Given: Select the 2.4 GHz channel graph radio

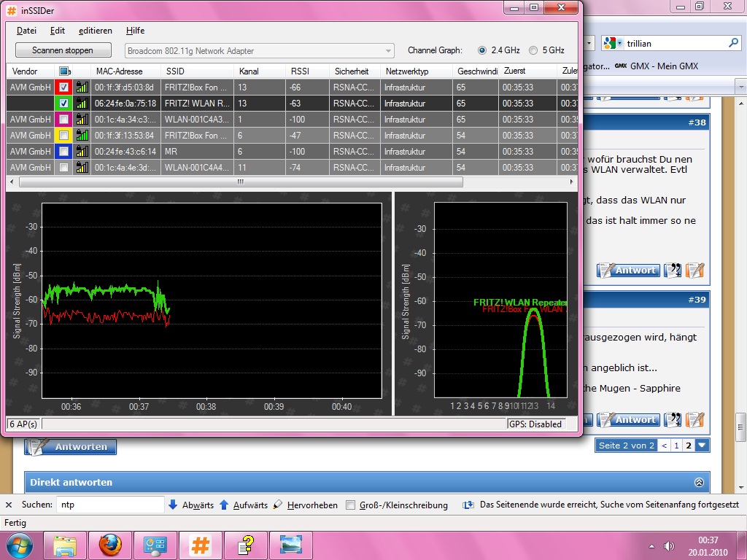Looking at the screenshot, I should click(x=482, y=50).
